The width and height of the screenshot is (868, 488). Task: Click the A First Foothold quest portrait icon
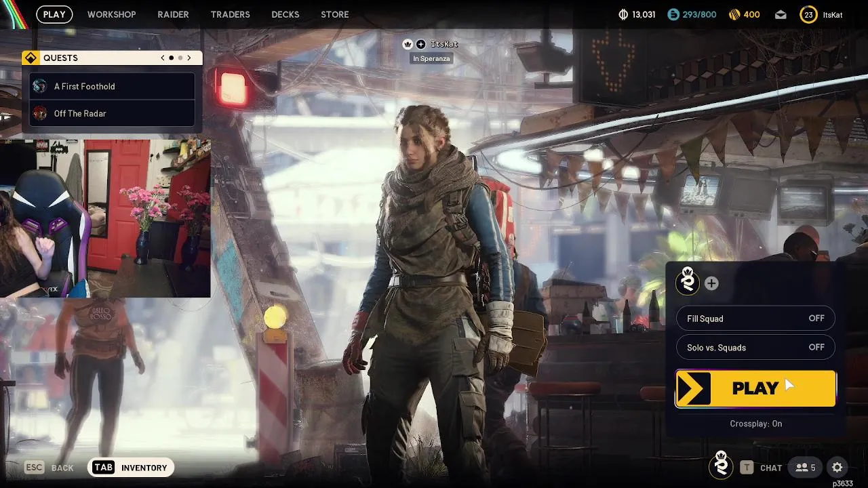[40, 86]
